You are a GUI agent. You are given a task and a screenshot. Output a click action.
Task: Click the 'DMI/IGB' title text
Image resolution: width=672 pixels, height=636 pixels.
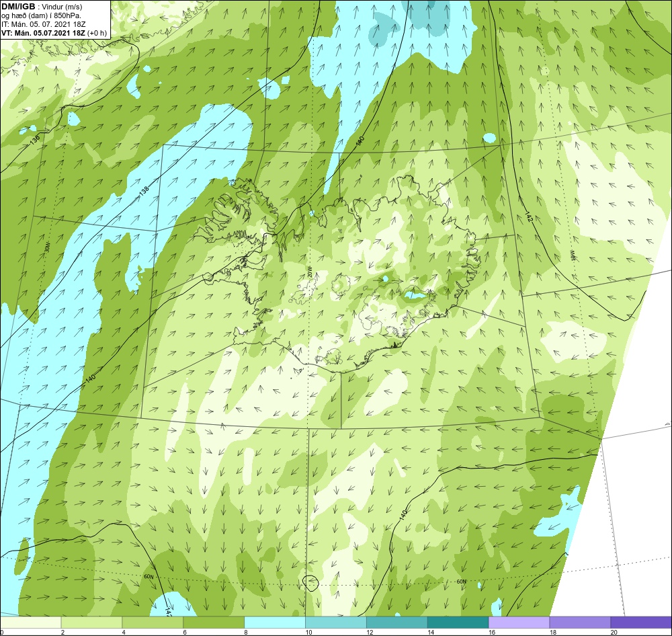pyautogui.click(x=18, y=7)
